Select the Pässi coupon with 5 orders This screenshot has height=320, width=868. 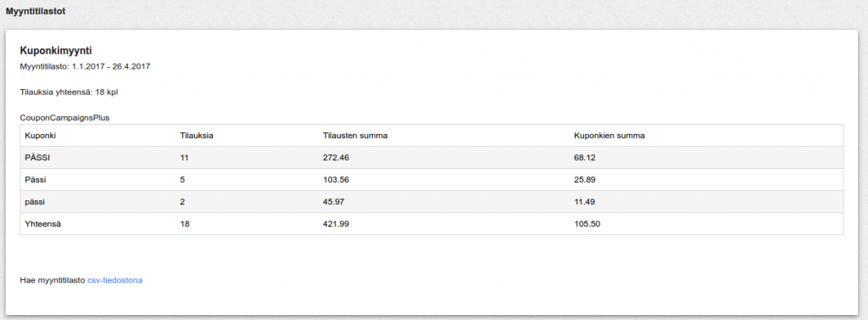point(36,180)
